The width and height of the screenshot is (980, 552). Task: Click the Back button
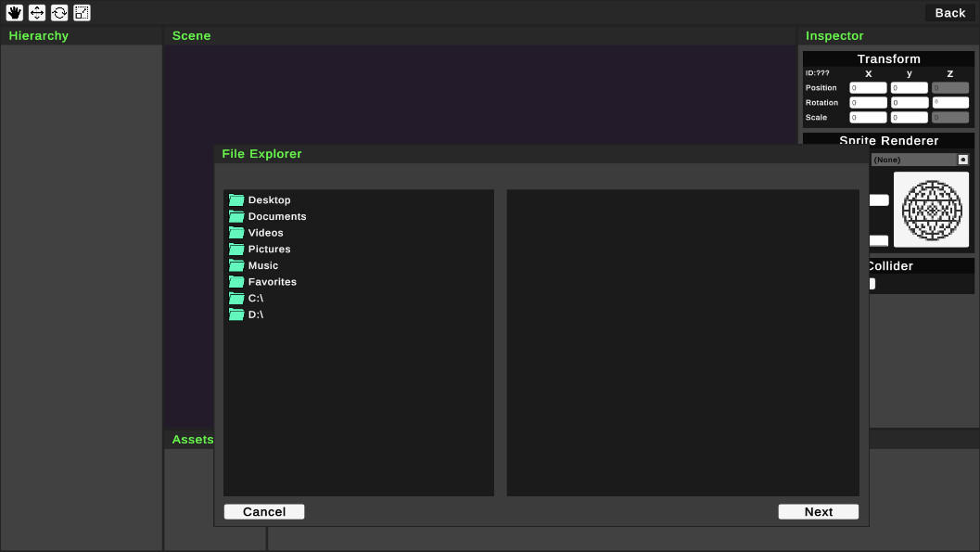pos(949,13)
